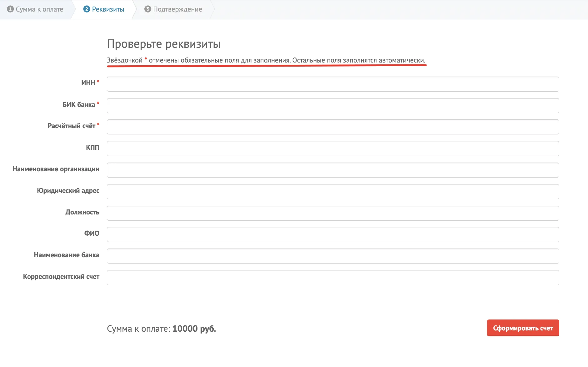Click the step 1 circle icon
The image size is (588, 367).
pyautogui.click(x=10, y=9)
